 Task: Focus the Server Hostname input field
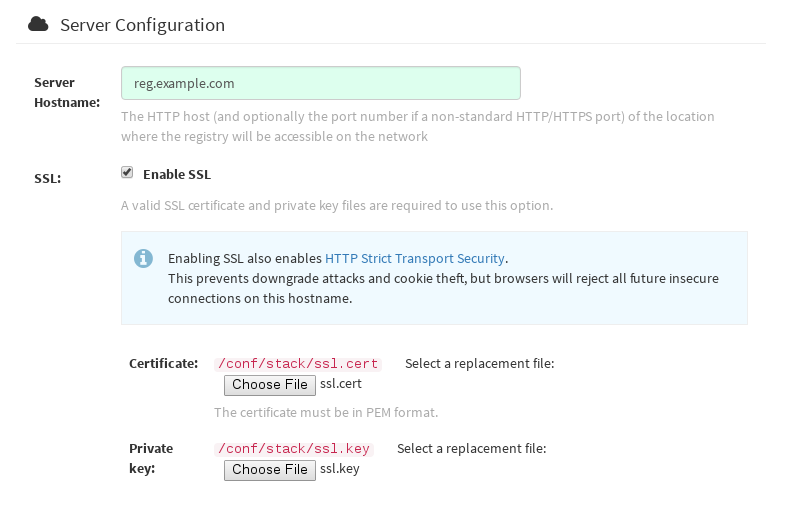(x=320, y=83)
